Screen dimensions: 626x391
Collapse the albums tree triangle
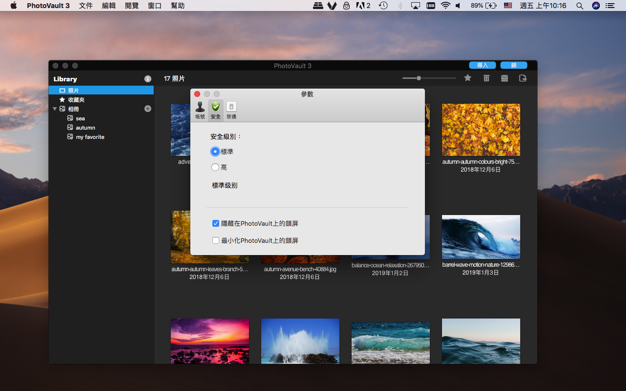click(55, 109)
